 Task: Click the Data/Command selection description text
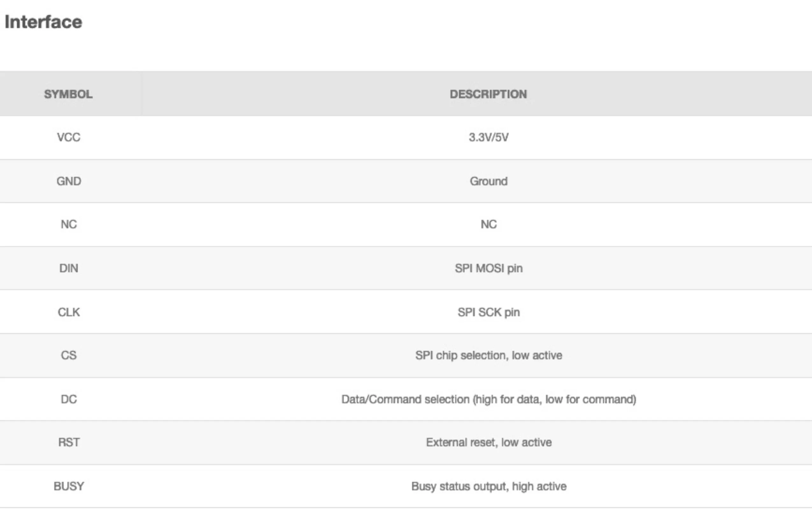[488, 399]
